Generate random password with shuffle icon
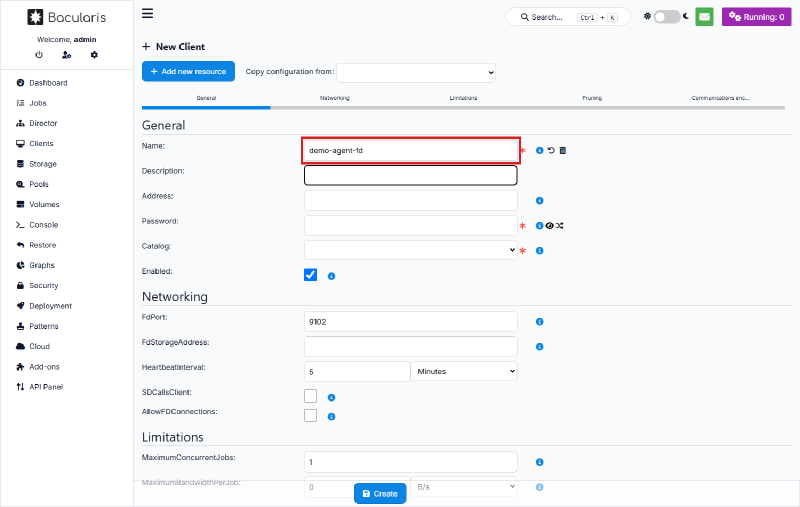The width and height of the screenshot is (800, 507). click(x=560, y=225)
